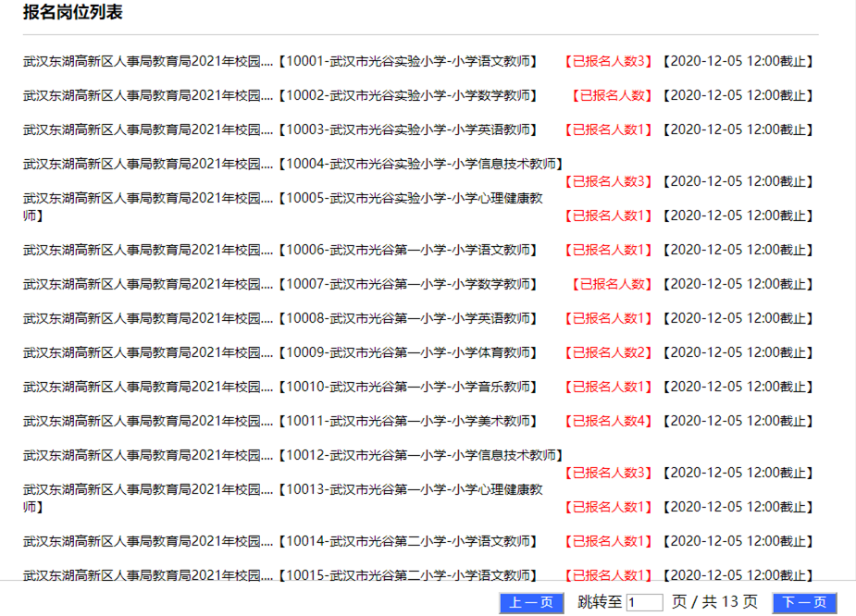The height and width of the screenshot is (616, 856).
Task: Focus the 跳转至 page number input
Action: [644, 602]
